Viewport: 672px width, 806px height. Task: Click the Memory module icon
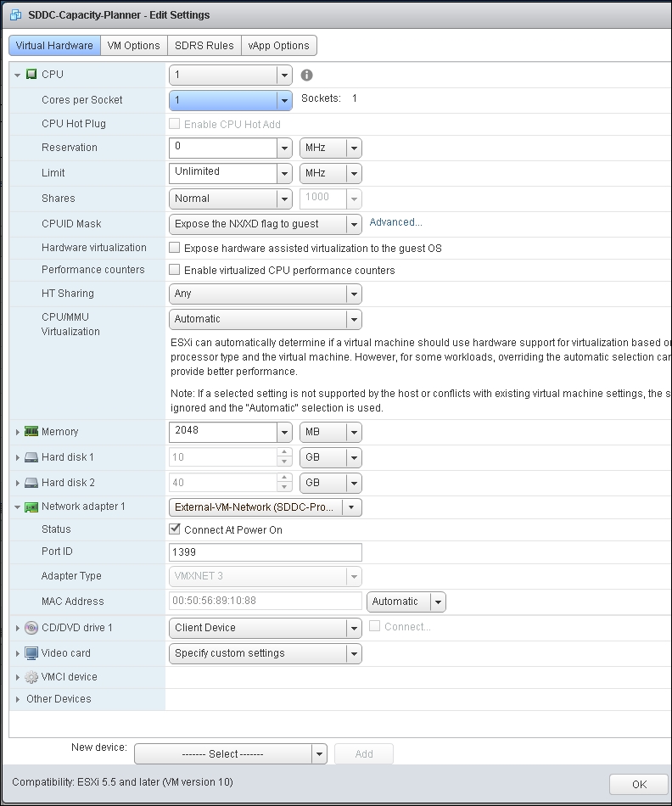tap(31, 431)
